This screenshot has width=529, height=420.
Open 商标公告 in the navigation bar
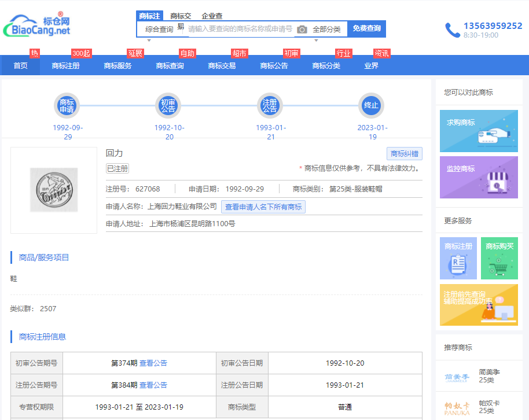pyautogui.click(x=274, y=65)
